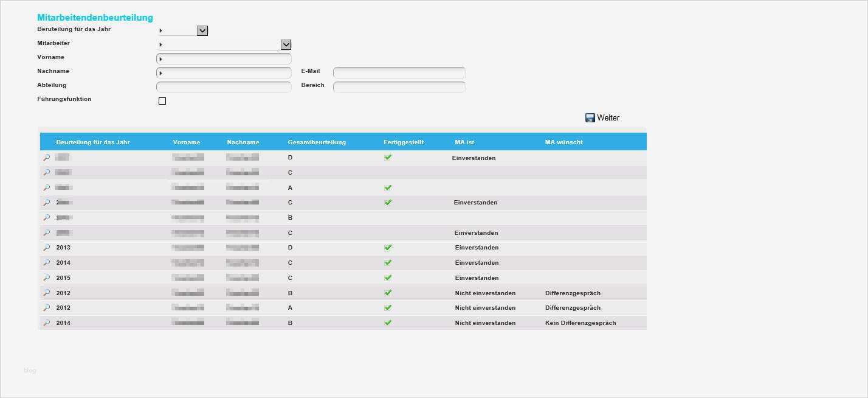Viewport: 868px width, 398px height.
Task: Sort by Vorname column header
Action: click(187, 142)
